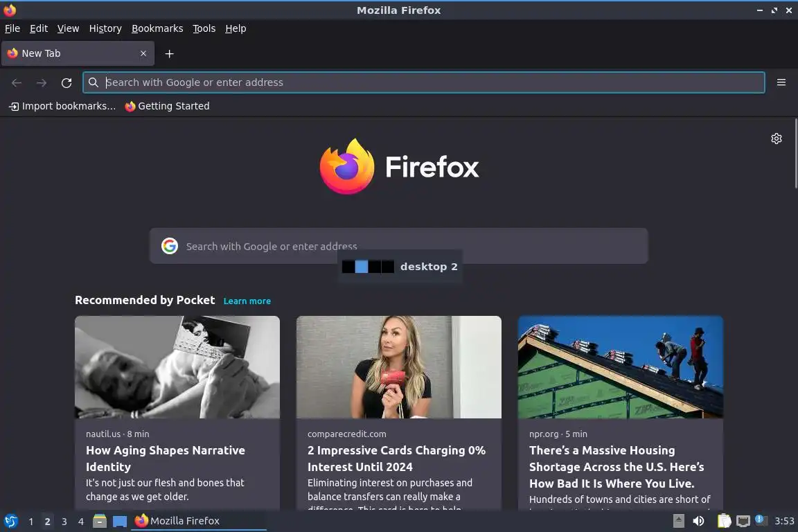Focus the URL address bar
798x532 pixels.
click(423, 82)
